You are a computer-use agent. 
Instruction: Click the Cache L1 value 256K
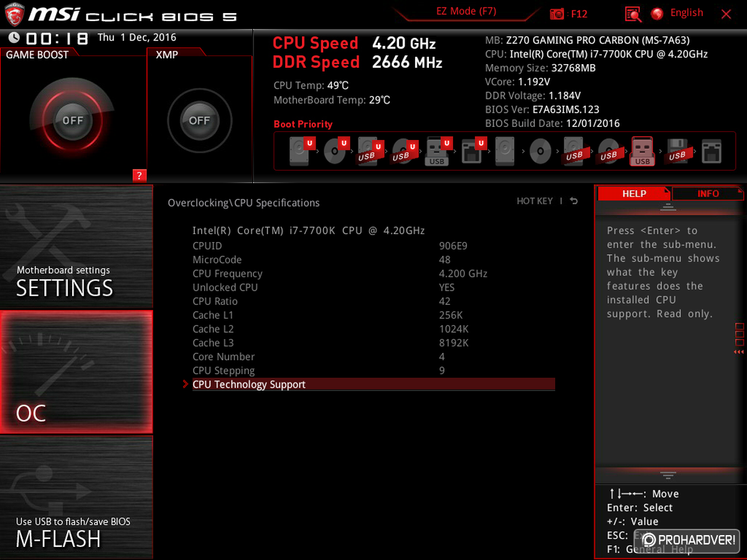point(451,315)
